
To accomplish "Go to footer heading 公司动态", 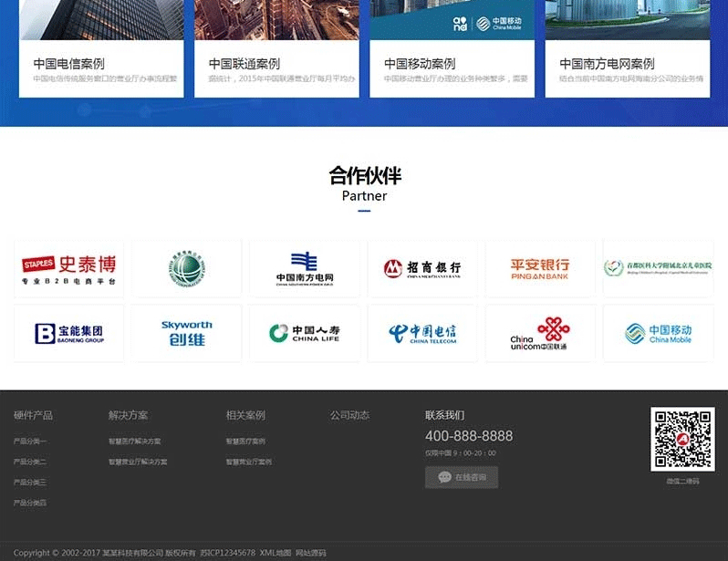I will 349,415.
